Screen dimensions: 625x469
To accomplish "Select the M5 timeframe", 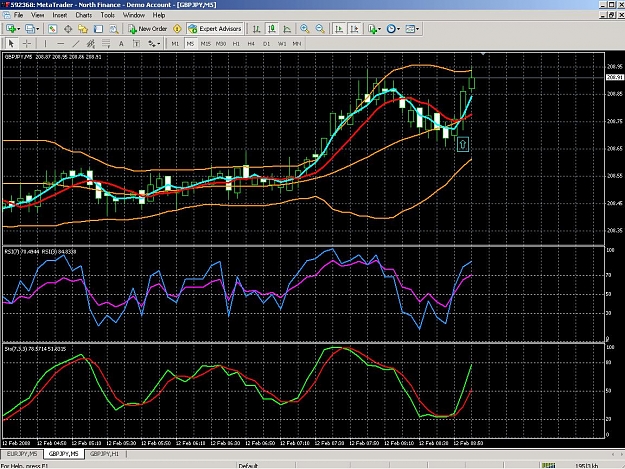I will point(190,43).
